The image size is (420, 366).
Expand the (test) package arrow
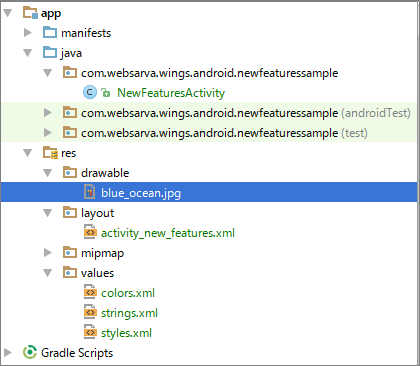[x=48, y=133]
